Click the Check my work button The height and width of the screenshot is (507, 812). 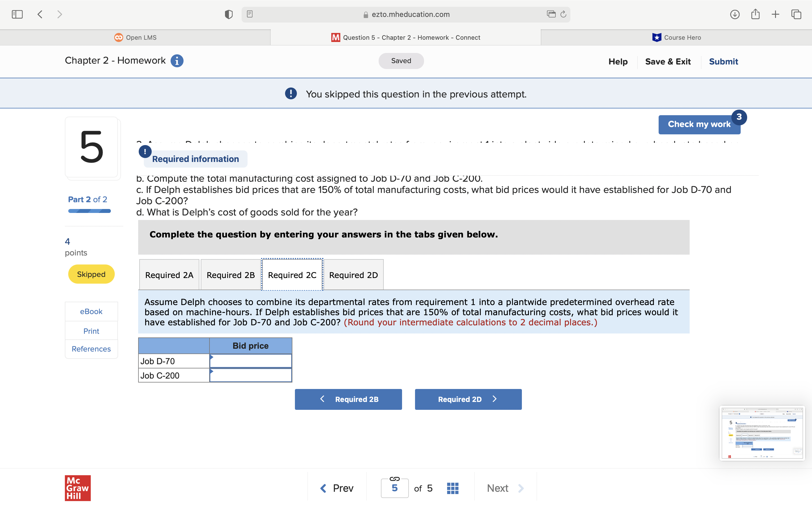(x=699, y=124)
